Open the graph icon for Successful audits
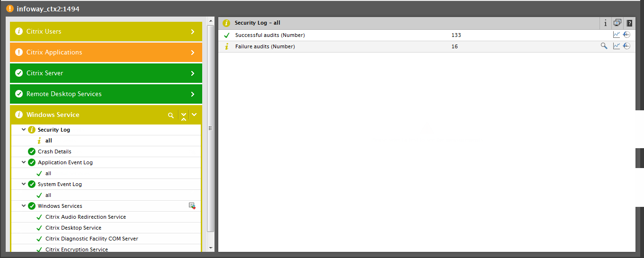The height and width of the screenshot is (258, 644). 616,35
